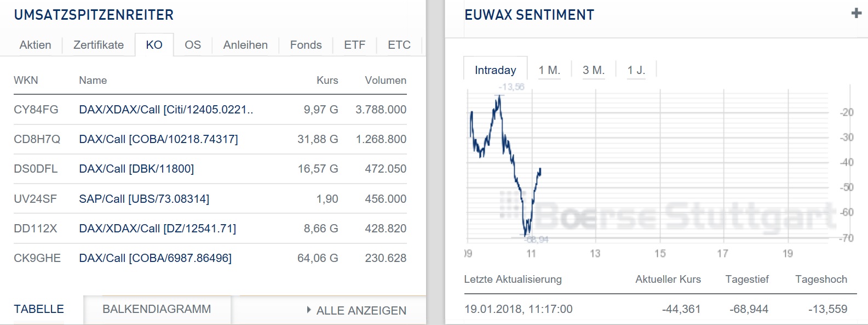Select the TABELLE view
Screen dimensions: 868x325
click(x=39, y=309)
